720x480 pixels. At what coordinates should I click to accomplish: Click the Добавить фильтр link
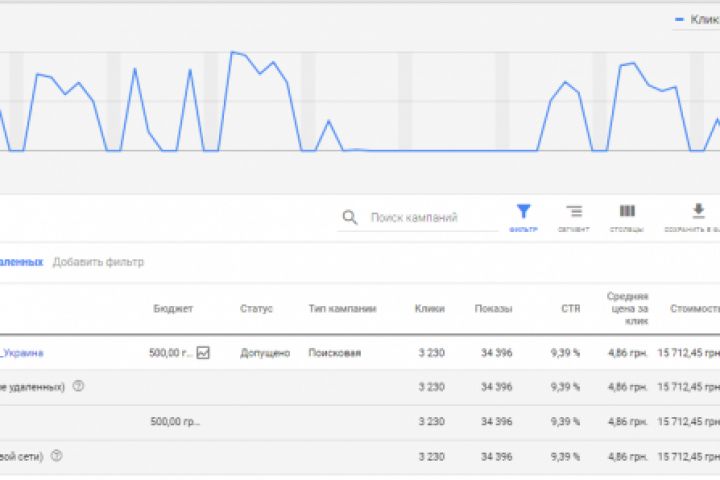point(98,262)
